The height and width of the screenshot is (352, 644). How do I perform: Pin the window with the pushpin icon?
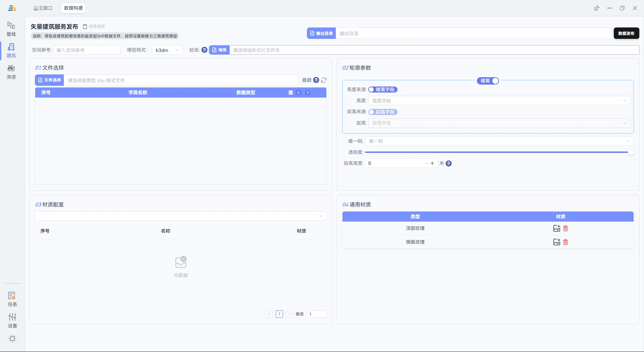click(596, 8)
